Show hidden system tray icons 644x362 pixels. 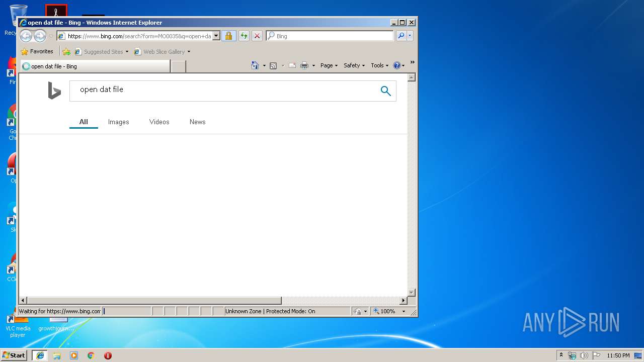[561, 355]
